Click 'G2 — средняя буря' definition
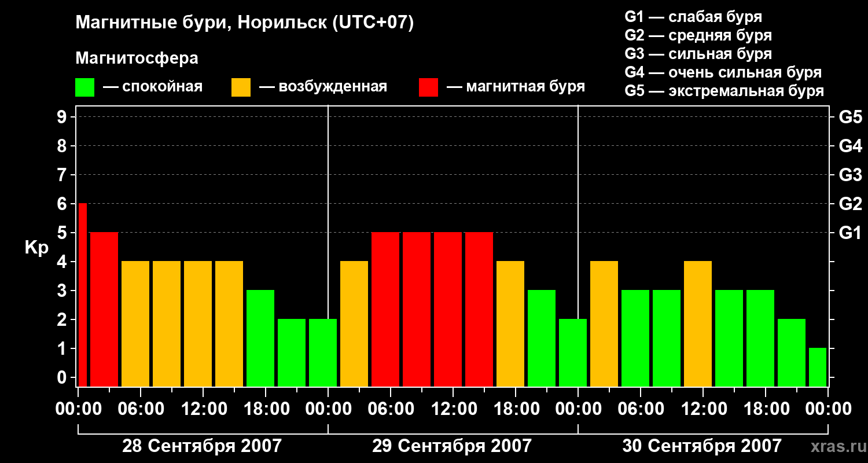Screen dimensions: 868x463 [698, 35]
